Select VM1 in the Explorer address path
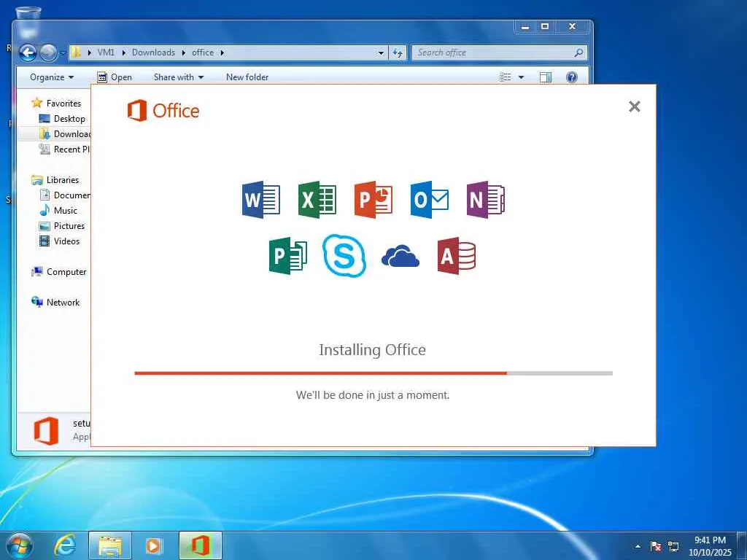The image size is (747, 560). pos(106,52)
